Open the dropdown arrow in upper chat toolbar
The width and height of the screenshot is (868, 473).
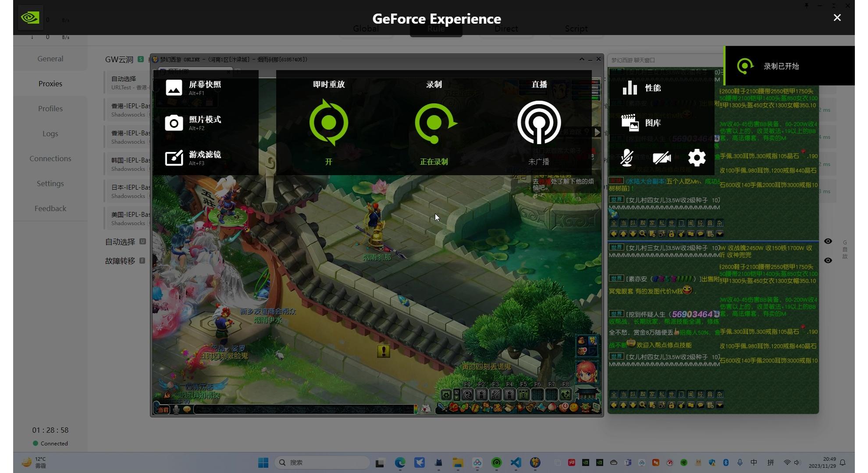click(x=720, y=234)
